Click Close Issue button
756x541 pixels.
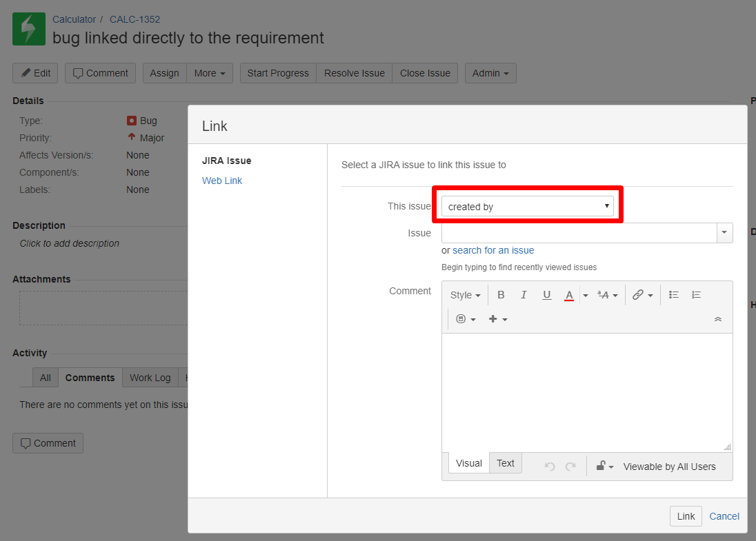(425, 73)
